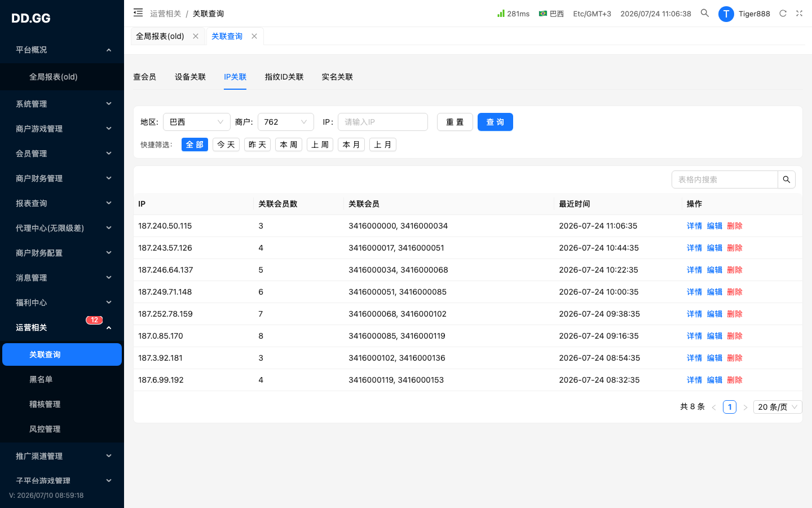
Task: Close the 全局报表(old) tab
Action: click(196, 36)
